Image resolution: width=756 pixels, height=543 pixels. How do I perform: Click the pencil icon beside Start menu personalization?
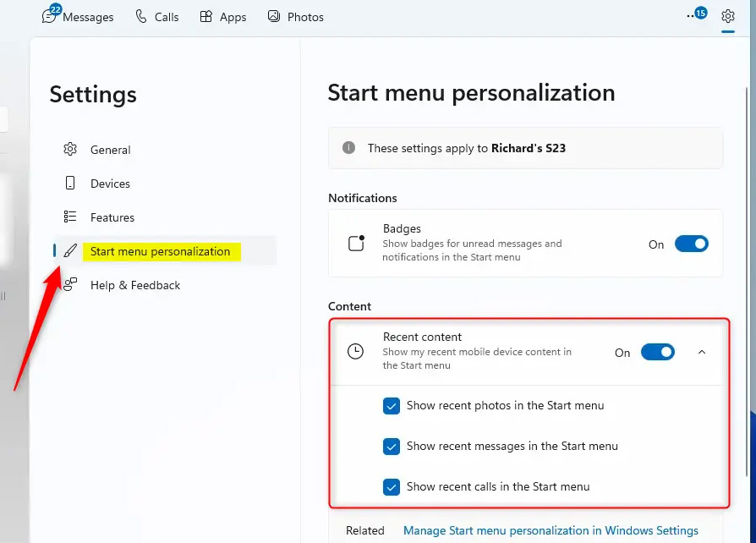click(70, 251)
